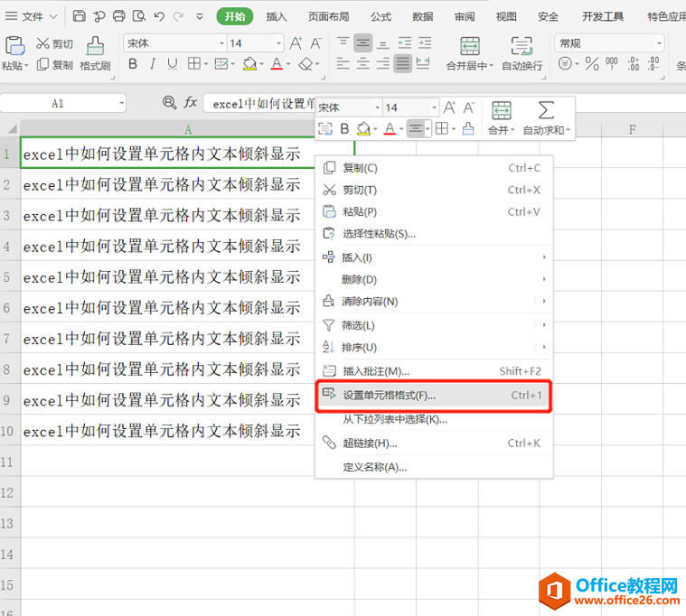This screenshot has height=616, width=686.
Task: Choose 筛选(L) in context menu
Action: (x=435, y=325)
